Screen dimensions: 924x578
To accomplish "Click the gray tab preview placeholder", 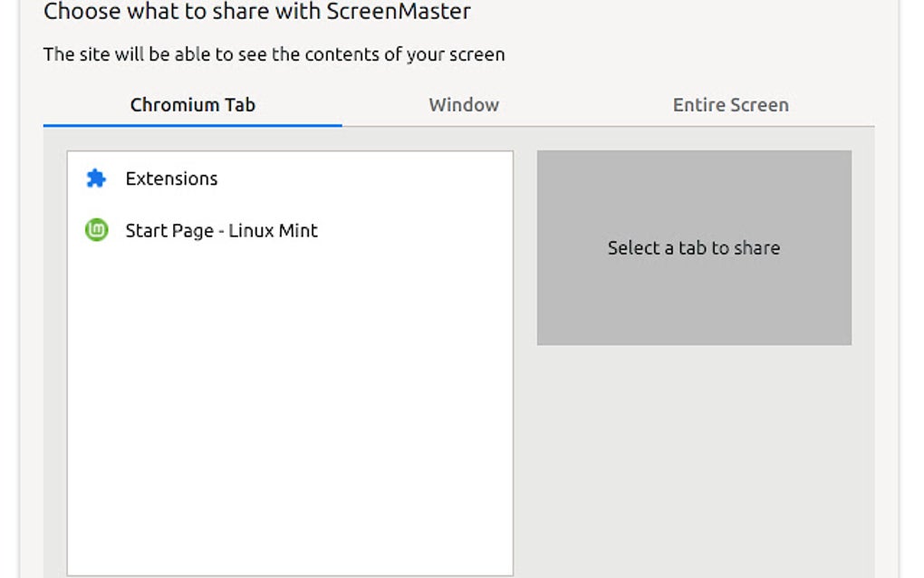I will click(x=694, y=247).
